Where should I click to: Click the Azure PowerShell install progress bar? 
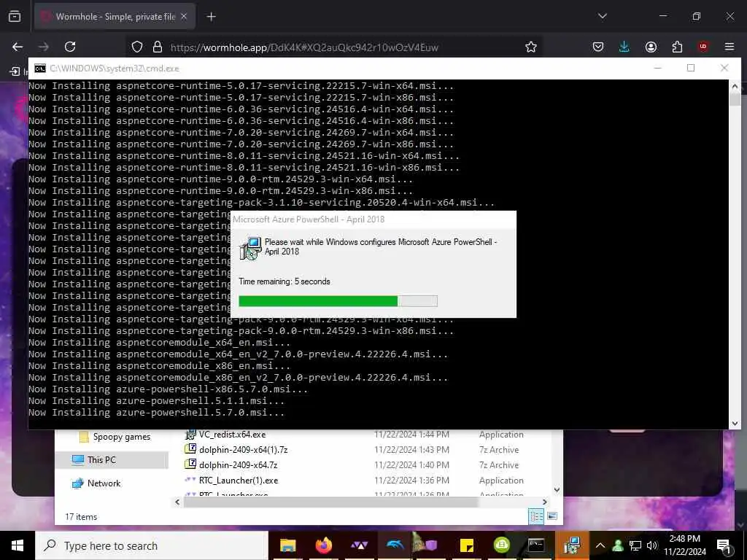[x=338, y=301]
